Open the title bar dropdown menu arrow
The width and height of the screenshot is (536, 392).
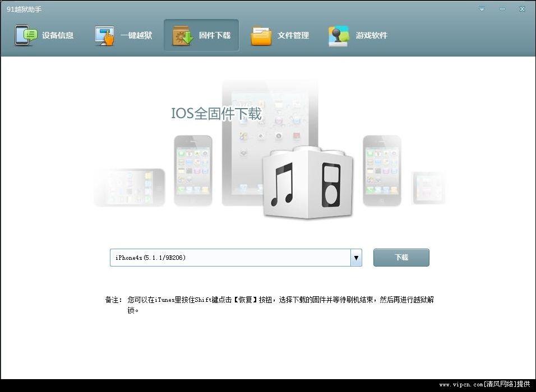click(x=482, y=9)
